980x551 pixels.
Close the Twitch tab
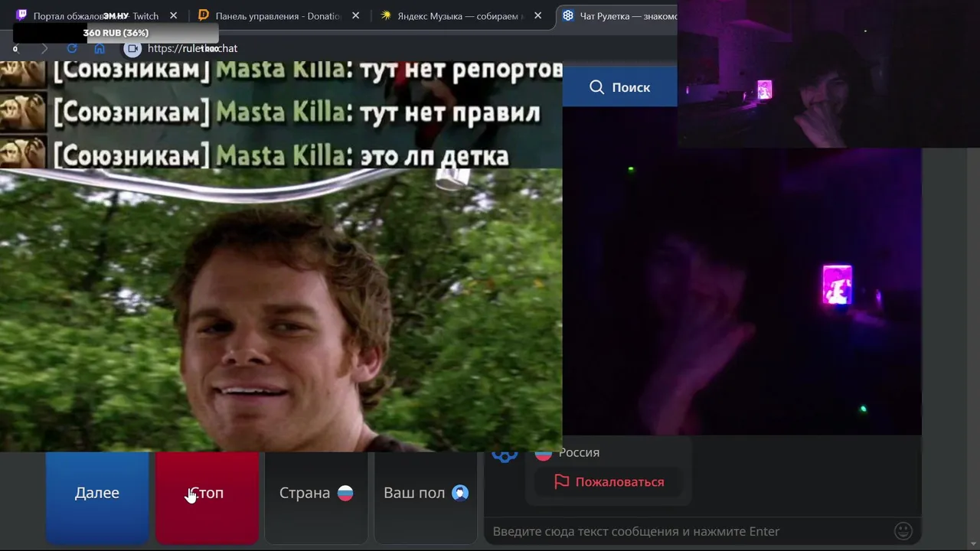[174, 15]
